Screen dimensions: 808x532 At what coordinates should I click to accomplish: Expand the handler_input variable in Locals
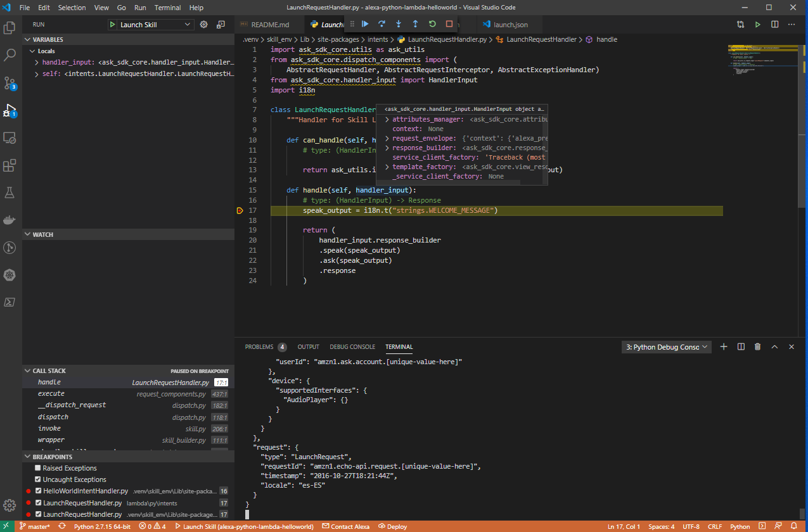click(37, 63)
